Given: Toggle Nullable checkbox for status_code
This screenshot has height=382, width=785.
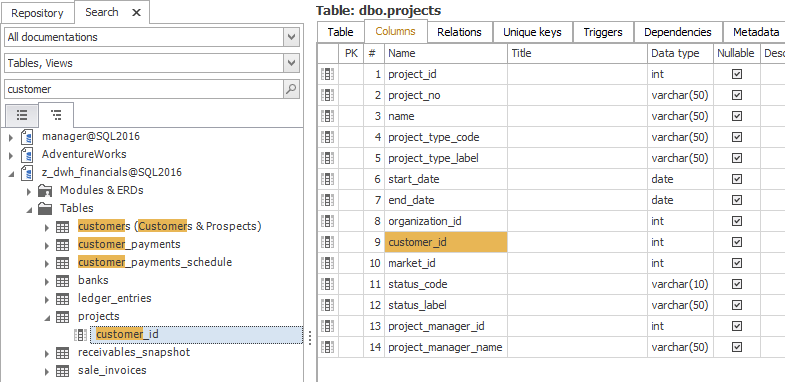Looking at the screenshot, I should (x=737, y=284).
